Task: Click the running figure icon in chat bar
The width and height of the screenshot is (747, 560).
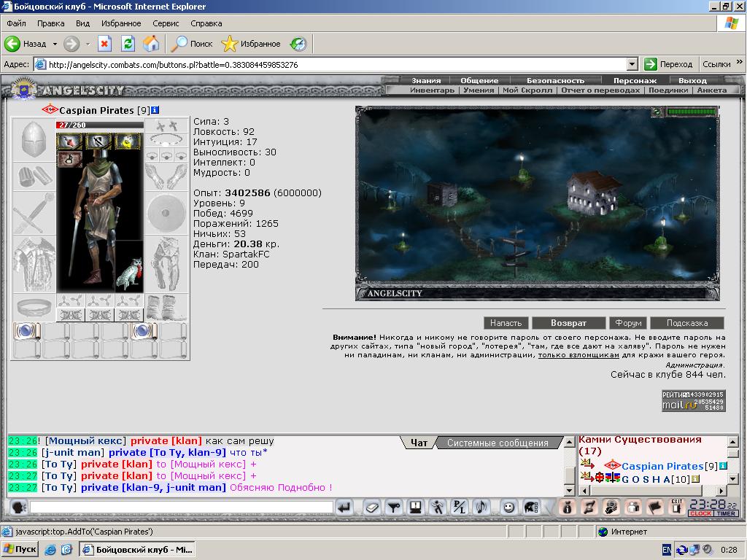Action: click(x=438, y=507)
